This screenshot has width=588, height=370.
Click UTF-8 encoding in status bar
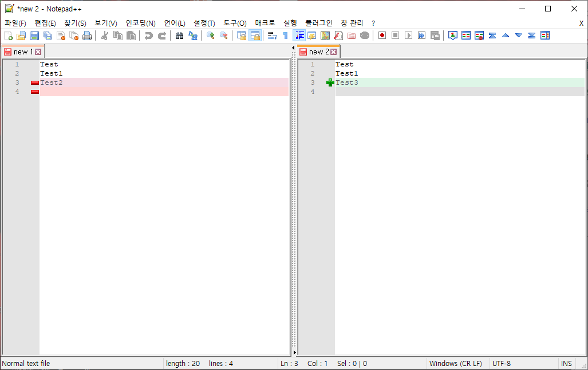502,363
